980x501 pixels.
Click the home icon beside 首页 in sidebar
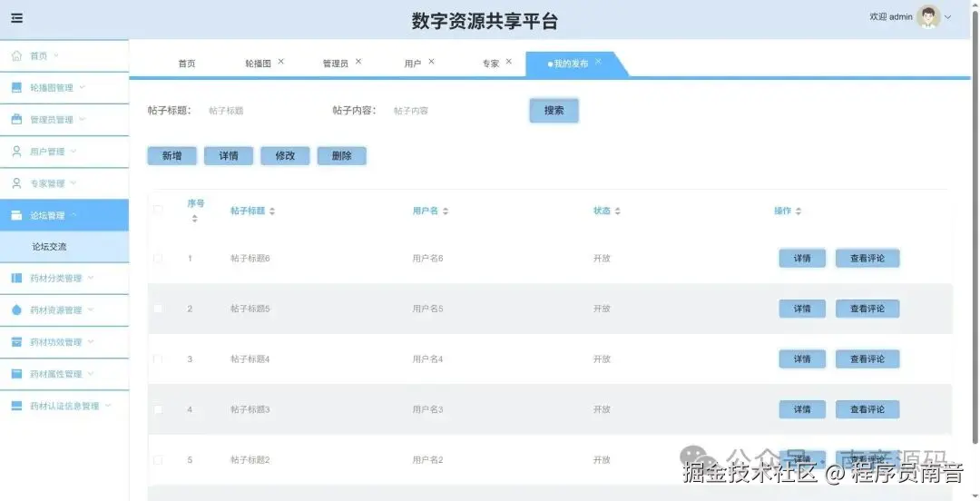point(17,55)
